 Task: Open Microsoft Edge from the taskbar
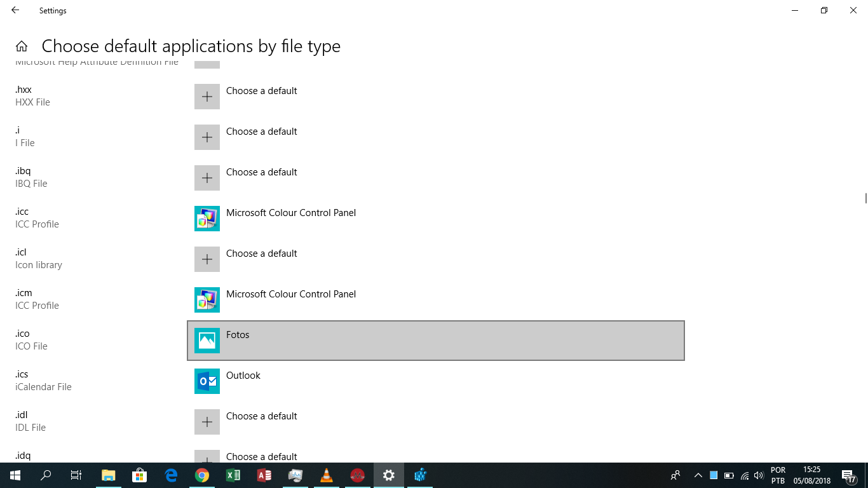point(171,475)
